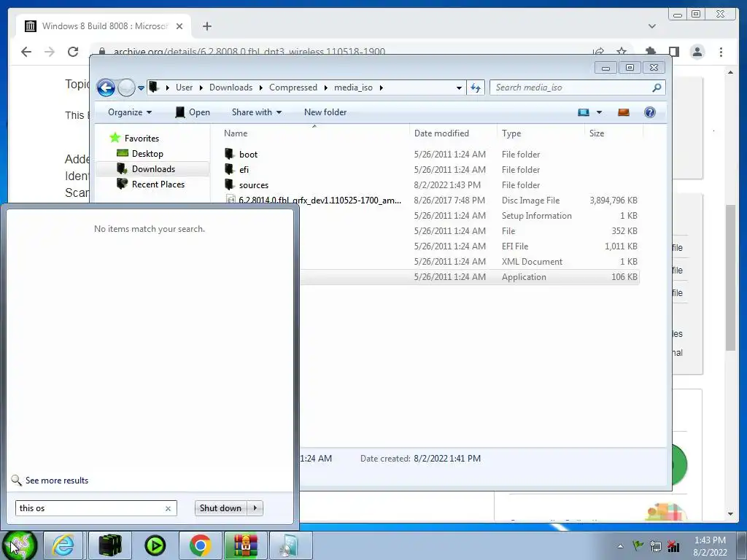Select the sources folder

pos(253,184)
